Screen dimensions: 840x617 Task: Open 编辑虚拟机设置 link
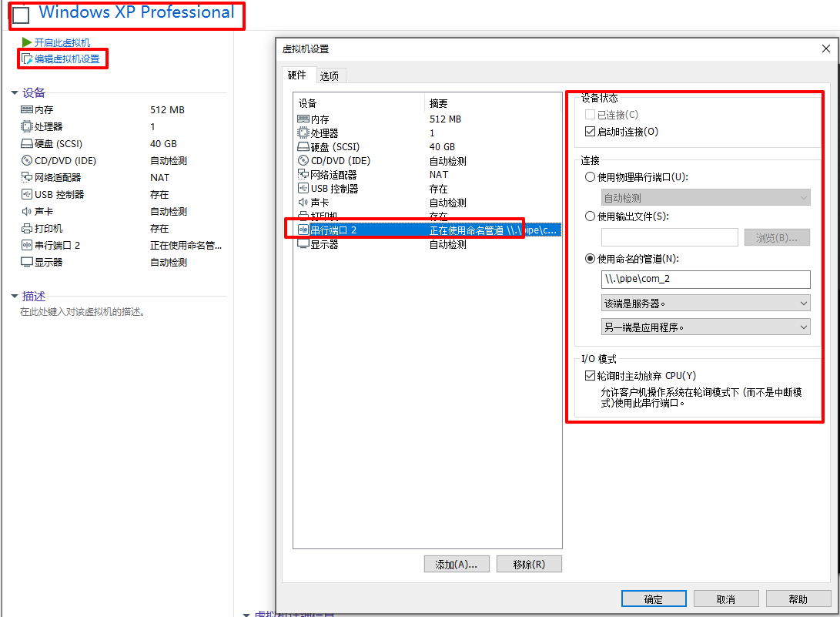point(67,59)
